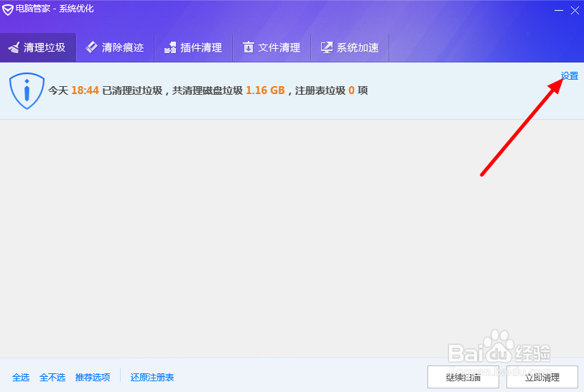This screenshot has width=584, height=392.
Task: Close the 电脑管家 window
Action: click(x=575, y=11)
